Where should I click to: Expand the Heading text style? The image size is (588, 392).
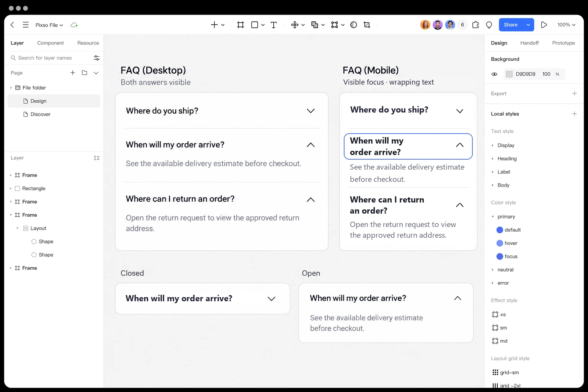[x=493, y=158]
